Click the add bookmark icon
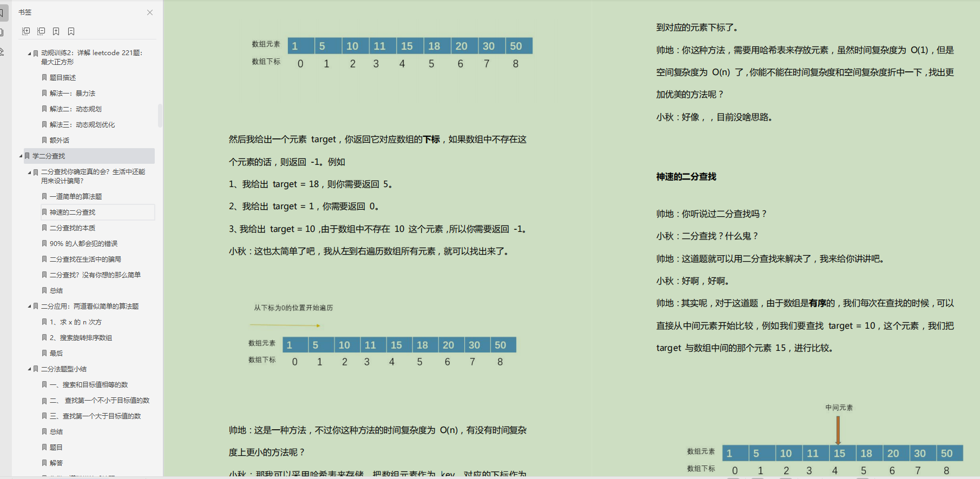This screenshot has height=479, width=980. 56,31
